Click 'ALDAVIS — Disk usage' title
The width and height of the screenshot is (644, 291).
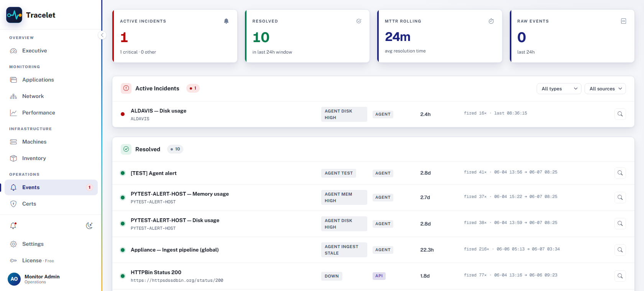(158, 111)
